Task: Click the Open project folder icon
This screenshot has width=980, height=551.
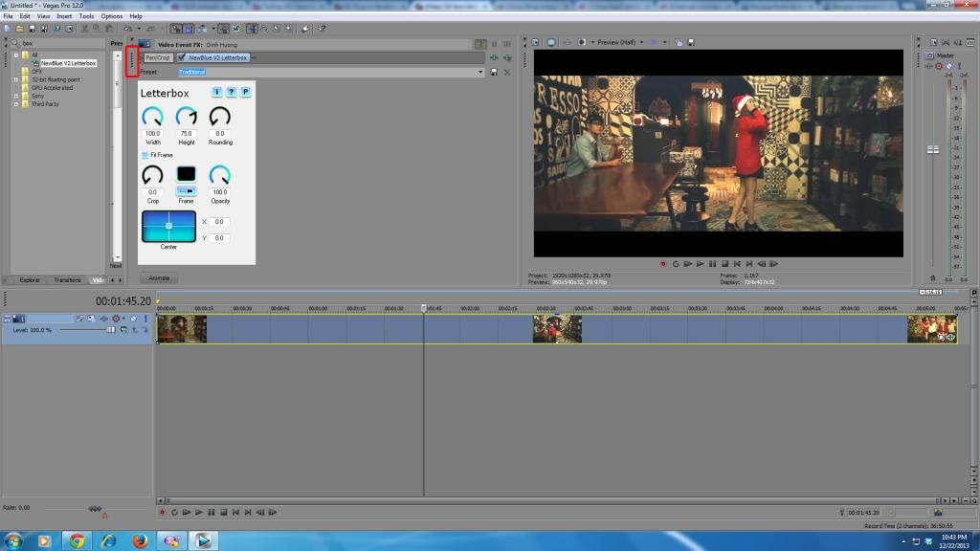Action: 19,28
